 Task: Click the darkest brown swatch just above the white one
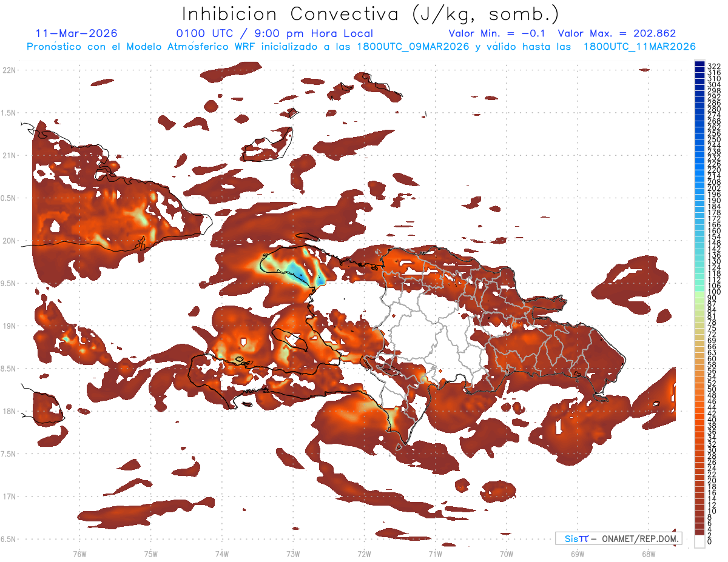coord(700,532)
